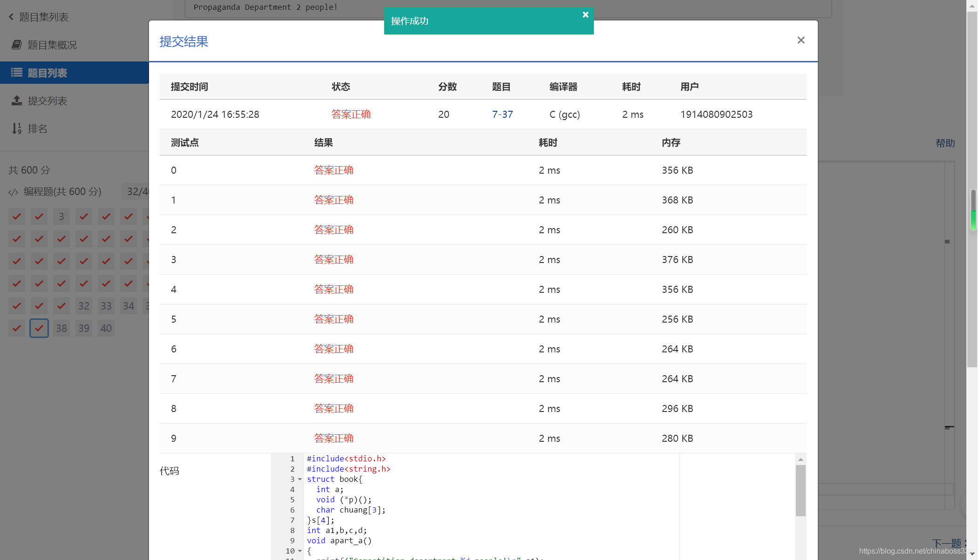Click the 共 600 分 total score text
This screenshot has width=978, height=560.
[x=29, y=170]
